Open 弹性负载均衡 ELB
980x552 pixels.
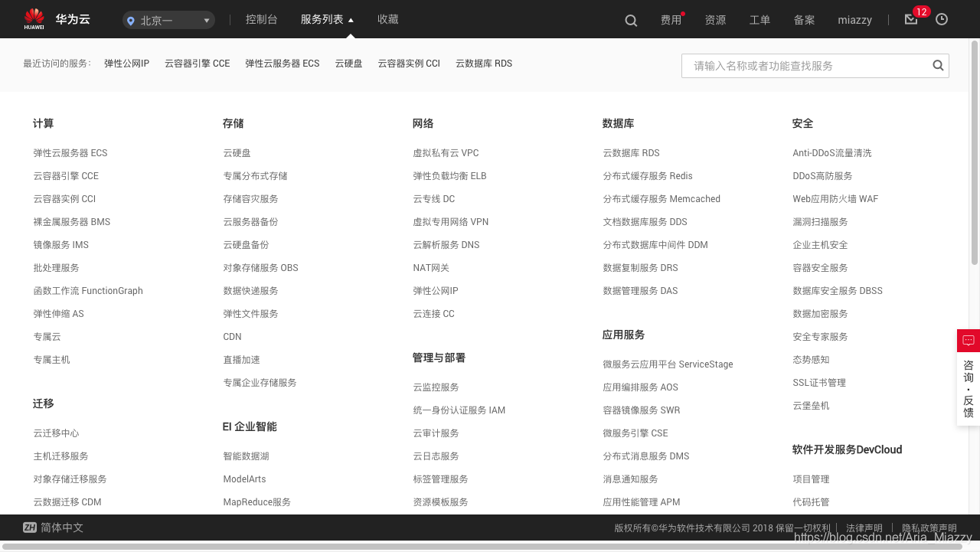pyautogui.click(x=449, y=176)
